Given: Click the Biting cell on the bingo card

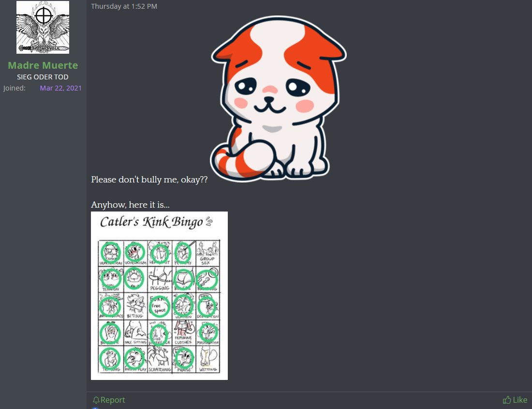Looking at the screenshot, I should point(135,306).
